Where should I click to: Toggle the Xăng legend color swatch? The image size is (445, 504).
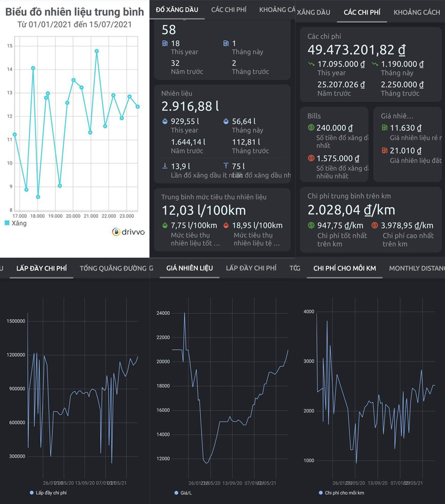pos(7,223)
